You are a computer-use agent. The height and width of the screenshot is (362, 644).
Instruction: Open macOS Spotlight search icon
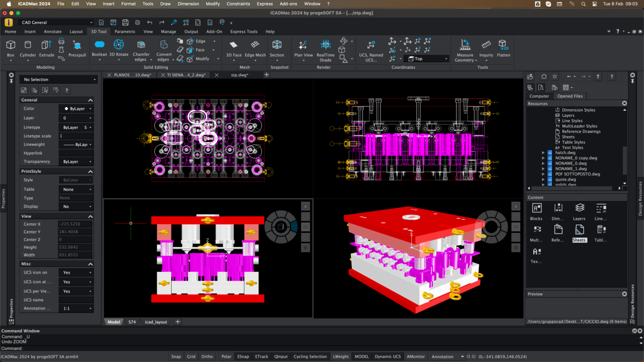583,4
